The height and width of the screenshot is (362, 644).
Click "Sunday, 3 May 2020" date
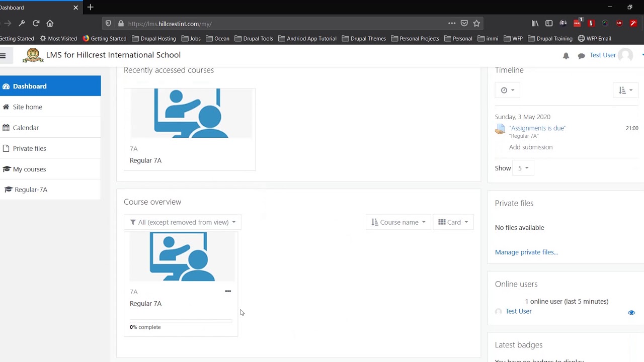tap(522, 117)
